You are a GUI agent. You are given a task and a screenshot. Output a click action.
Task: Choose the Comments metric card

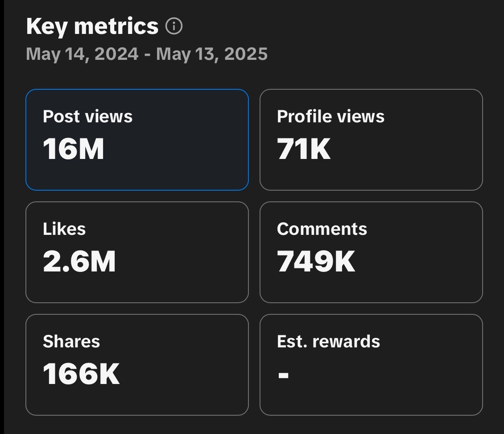point(371,252)
